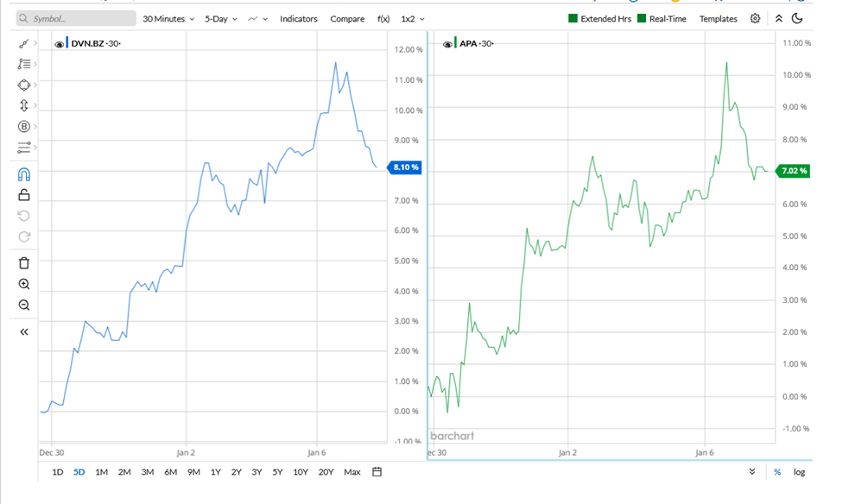Viewport: 842px width, 504px height.
Task: Switch to dark mode with moon icon
Action: pos(795,18)
